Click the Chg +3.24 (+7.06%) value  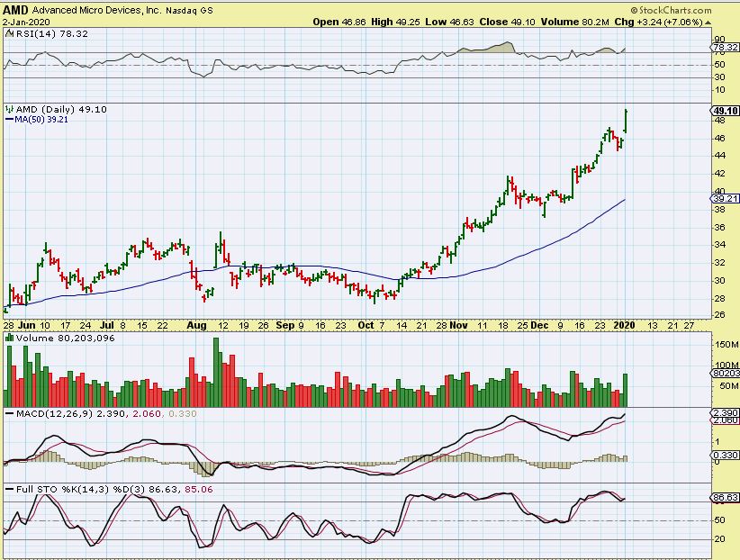(658, 22)
